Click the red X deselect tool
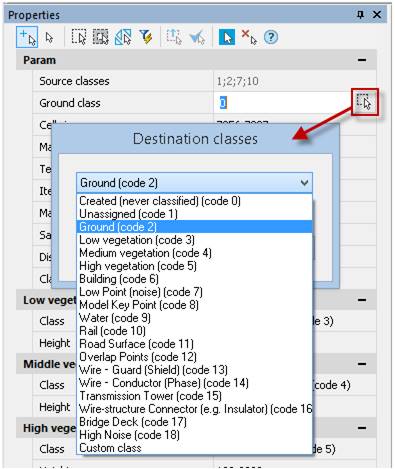 coord(249,37)
